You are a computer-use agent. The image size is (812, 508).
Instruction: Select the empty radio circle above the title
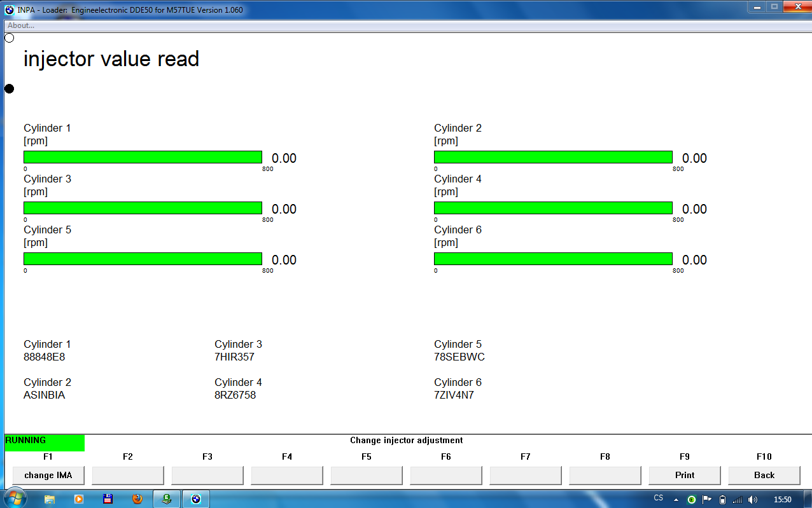click(10, 38)
